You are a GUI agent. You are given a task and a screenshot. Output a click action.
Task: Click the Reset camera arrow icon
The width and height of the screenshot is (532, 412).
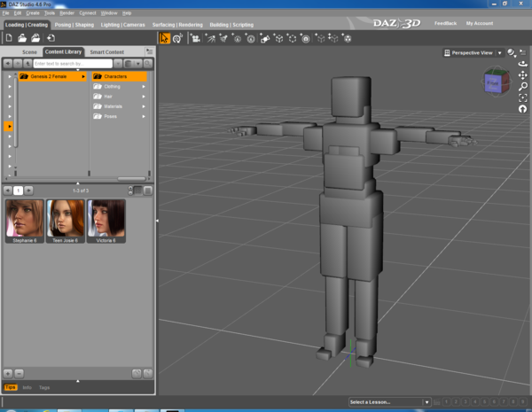(523, 109)
